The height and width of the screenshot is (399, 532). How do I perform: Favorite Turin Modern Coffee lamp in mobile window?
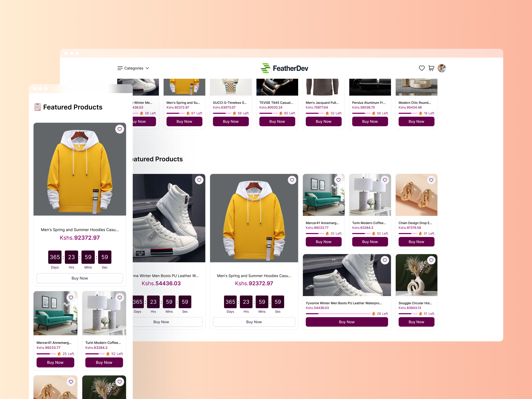tap(120, 297)
